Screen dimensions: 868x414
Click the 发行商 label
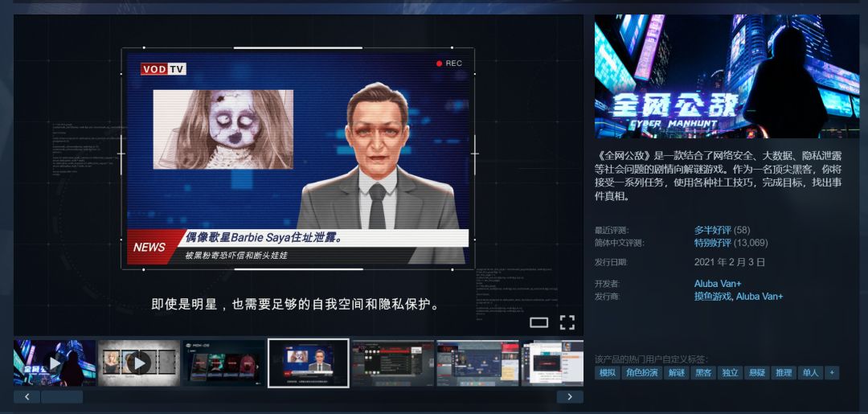(x=608, y=297)
